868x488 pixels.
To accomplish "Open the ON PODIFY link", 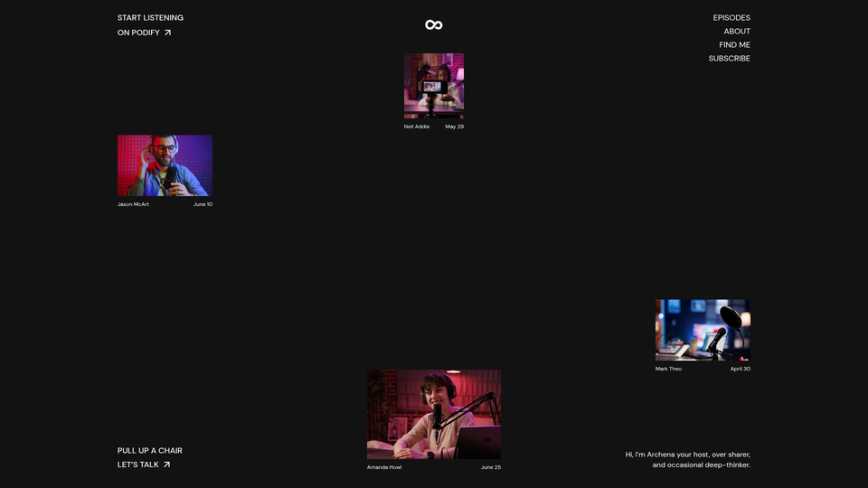I will point(138,33).
